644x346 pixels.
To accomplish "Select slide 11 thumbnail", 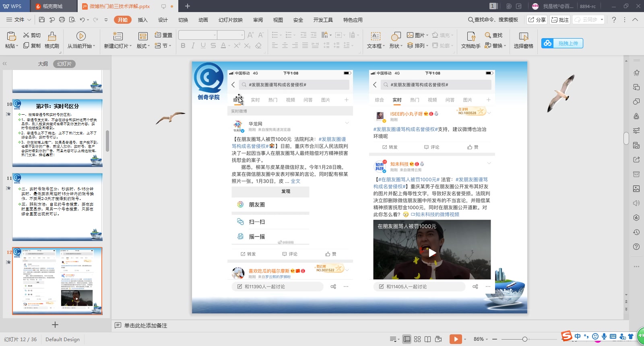I will pyautogui.click(x=58, y=207).
